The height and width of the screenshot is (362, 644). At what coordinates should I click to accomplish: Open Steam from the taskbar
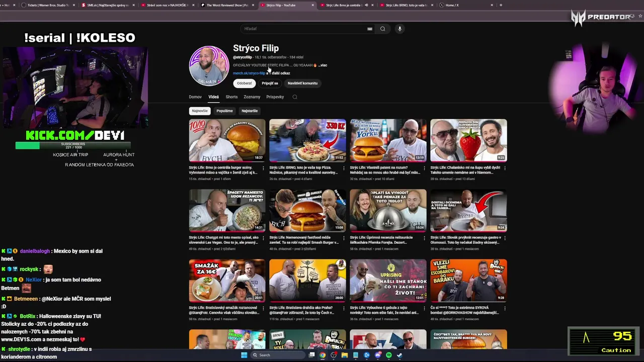[x=399, y=355]
